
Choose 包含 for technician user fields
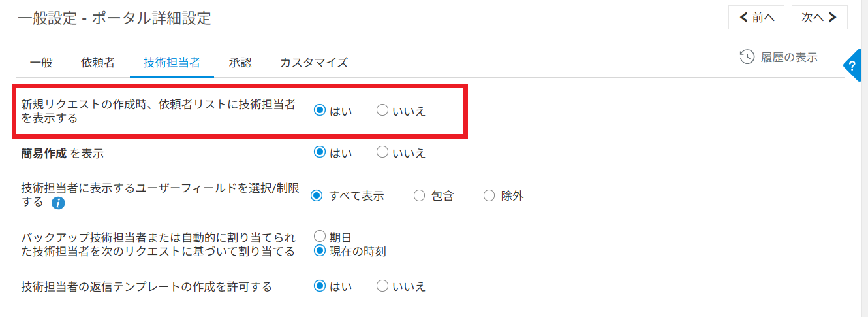click(420, 195)
